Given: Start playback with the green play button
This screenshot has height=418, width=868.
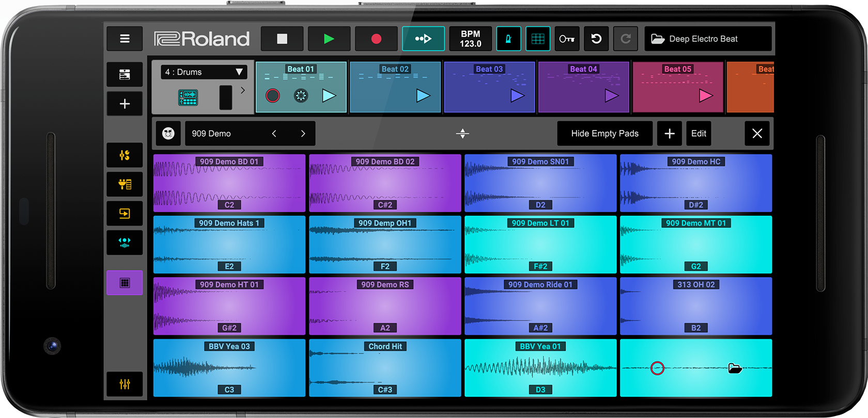Looking at the screenshot, I should coord(329,39).
